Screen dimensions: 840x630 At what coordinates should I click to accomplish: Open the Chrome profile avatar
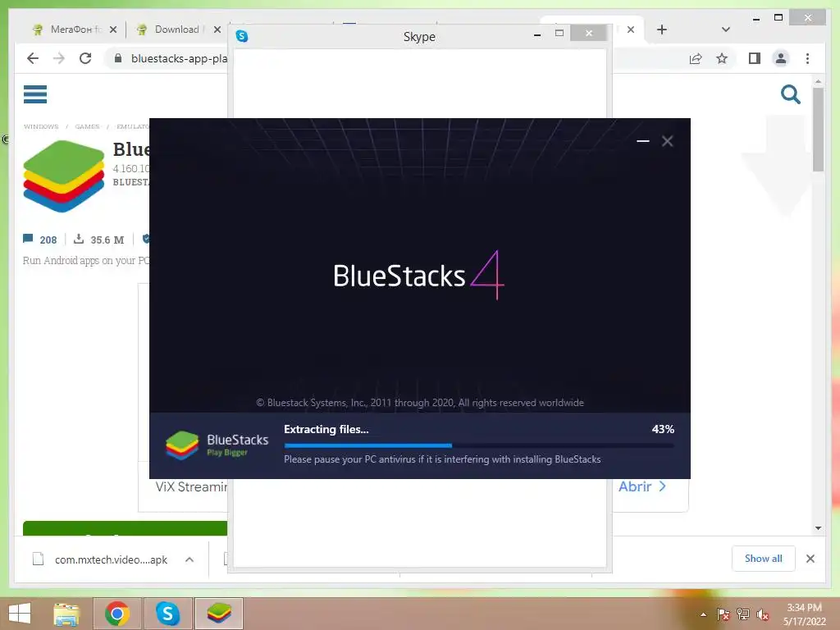(781, 58)
